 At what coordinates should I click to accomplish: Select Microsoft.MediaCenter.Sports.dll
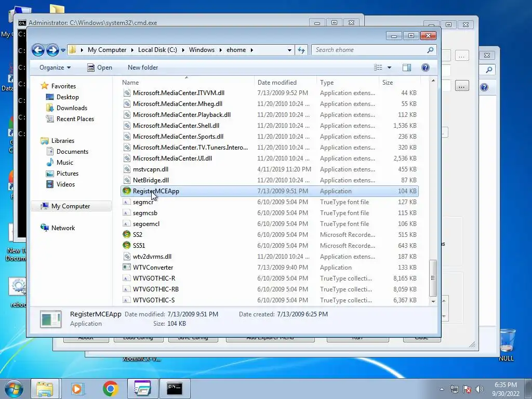178,137
